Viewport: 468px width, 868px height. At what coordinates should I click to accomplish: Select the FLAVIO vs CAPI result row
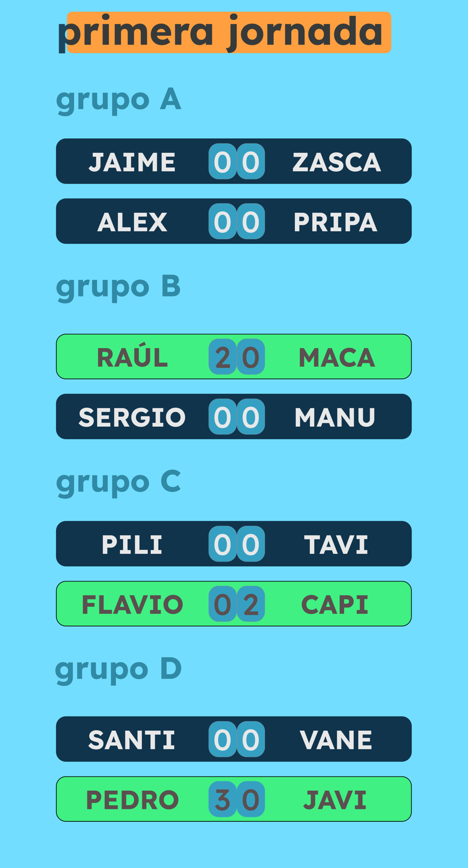click(x=234, y=604)
